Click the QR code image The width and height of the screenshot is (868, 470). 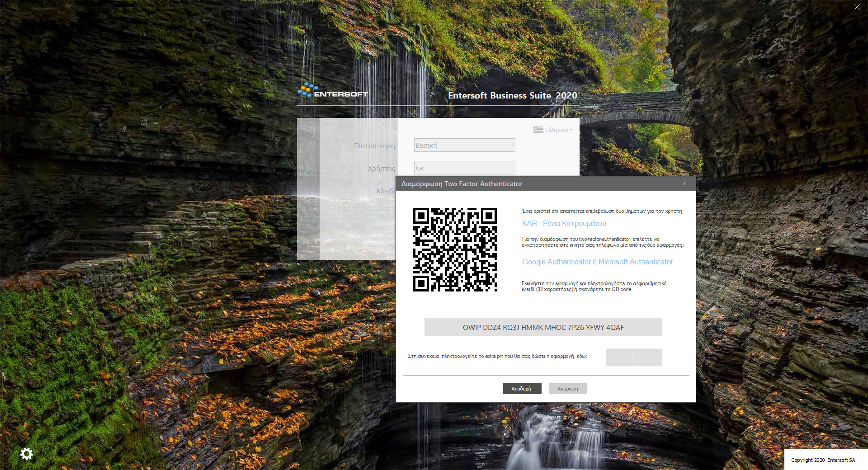[455, 249]
